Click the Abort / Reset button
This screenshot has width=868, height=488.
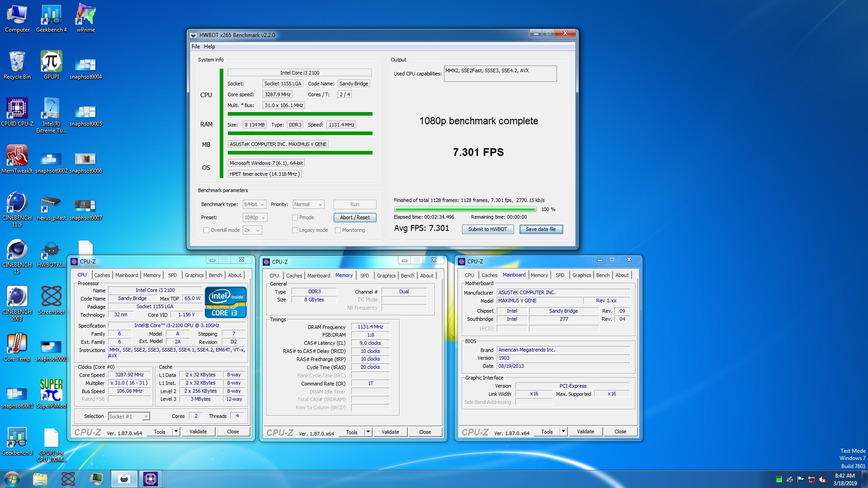(355, 217)
